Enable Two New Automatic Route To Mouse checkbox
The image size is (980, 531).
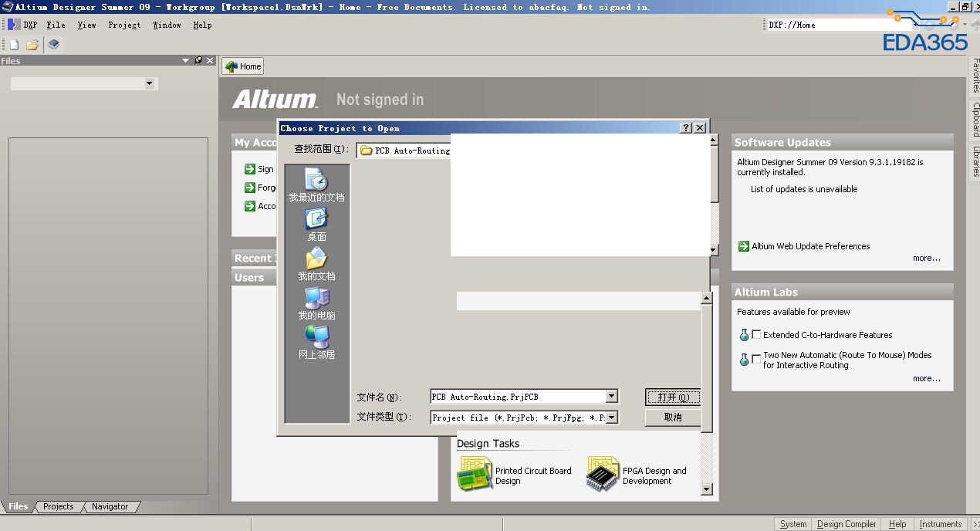756,360
